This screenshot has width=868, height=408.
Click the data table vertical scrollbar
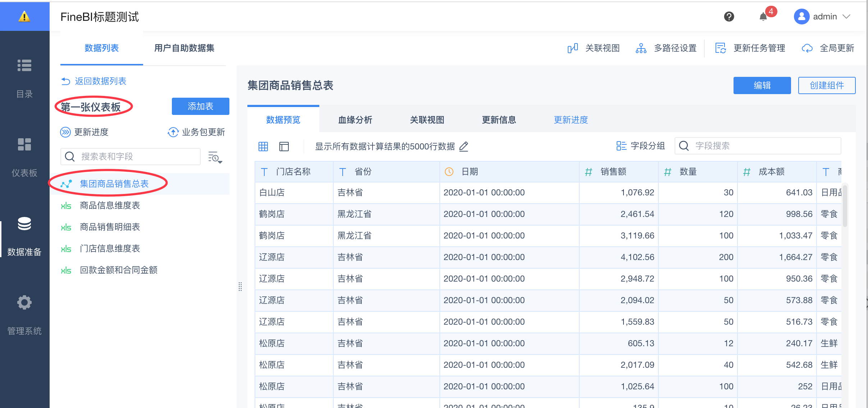(x=845, y=205)
